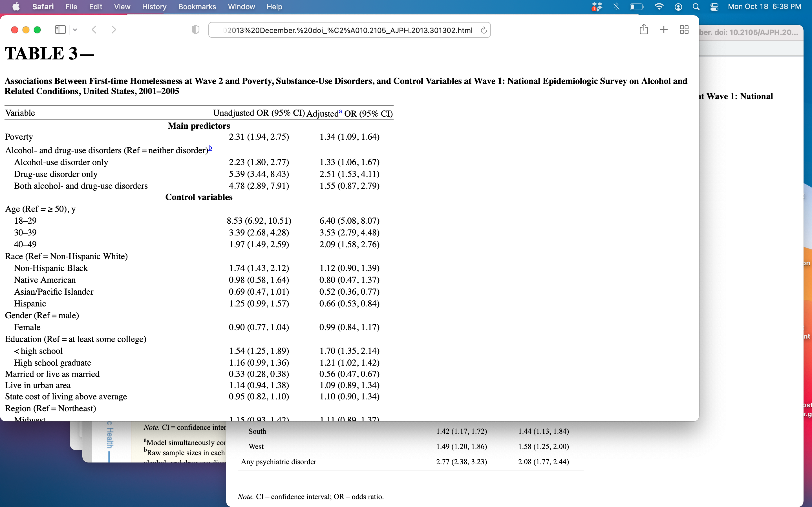Reload the page with refresh icon

[484, 30]
